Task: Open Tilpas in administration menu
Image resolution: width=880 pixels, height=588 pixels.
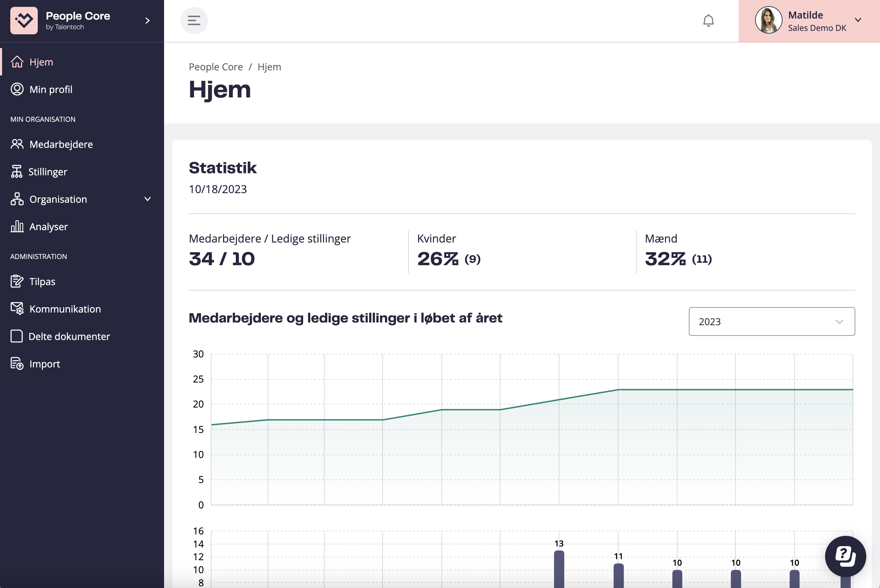Action: coord(42,281)
